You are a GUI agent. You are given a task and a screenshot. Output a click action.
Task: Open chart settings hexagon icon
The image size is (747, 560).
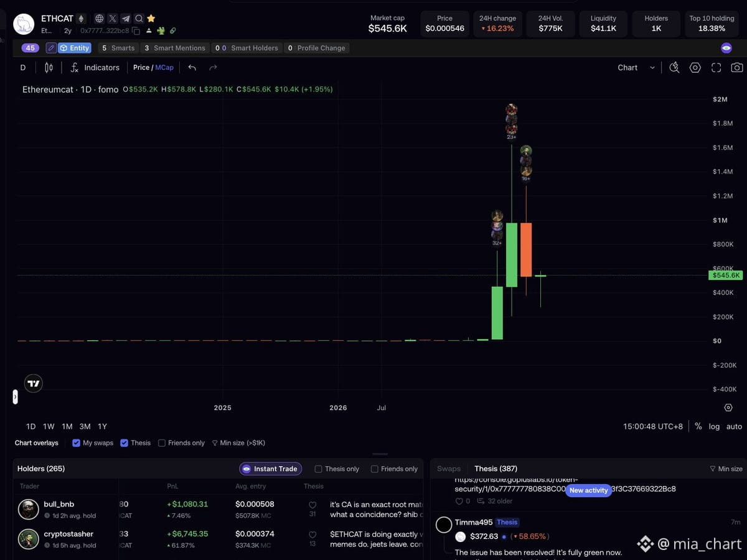(x=695, y=67)
